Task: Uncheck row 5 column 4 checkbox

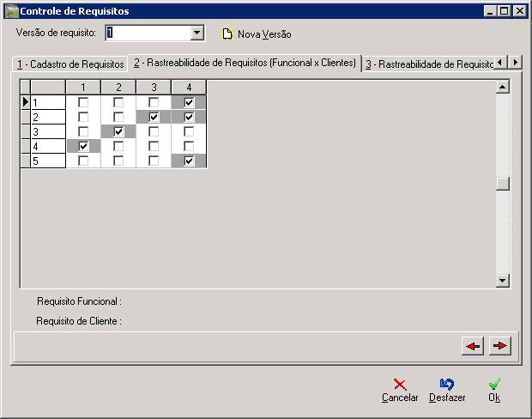Action: click(189, 161)
